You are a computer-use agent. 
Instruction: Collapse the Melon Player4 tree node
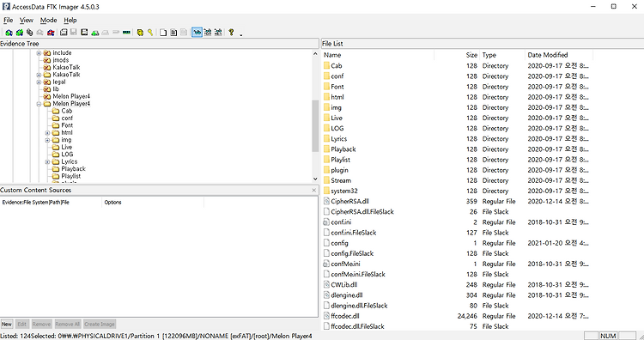39,104
